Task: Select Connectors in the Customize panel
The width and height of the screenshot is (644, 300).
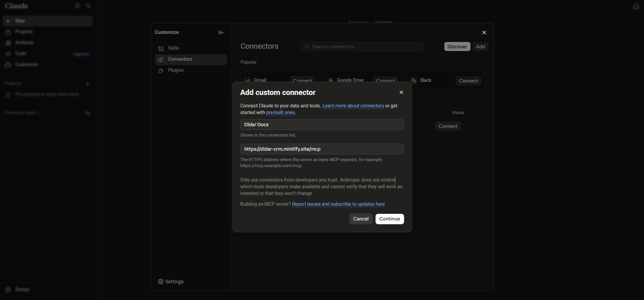Action: [191, 59]
